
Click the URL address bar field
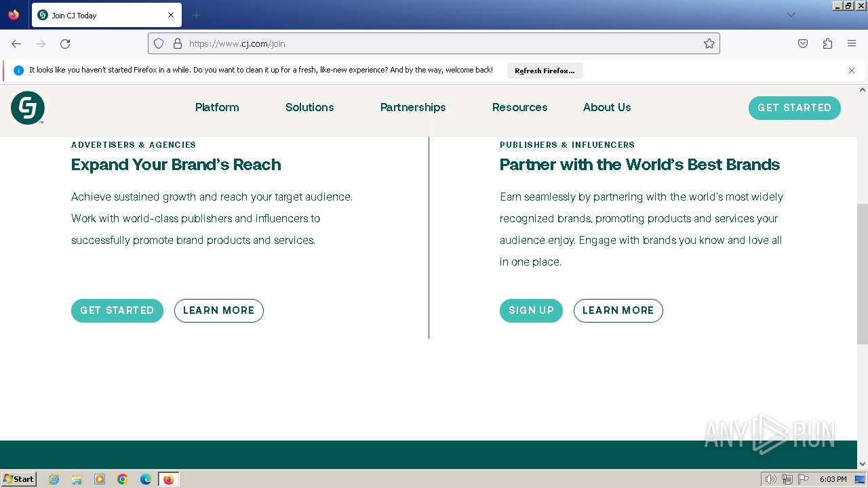coord(434,43)
